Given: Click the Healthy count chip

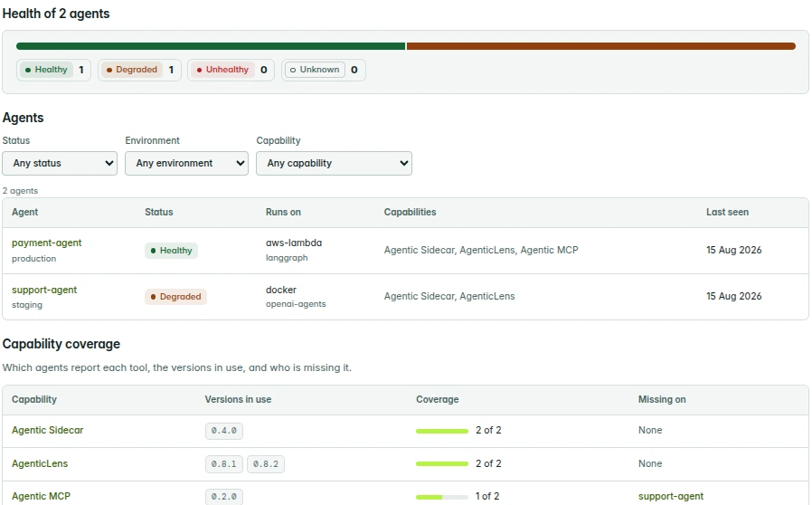Looking at the screenshot, I should tap(54, 70).
